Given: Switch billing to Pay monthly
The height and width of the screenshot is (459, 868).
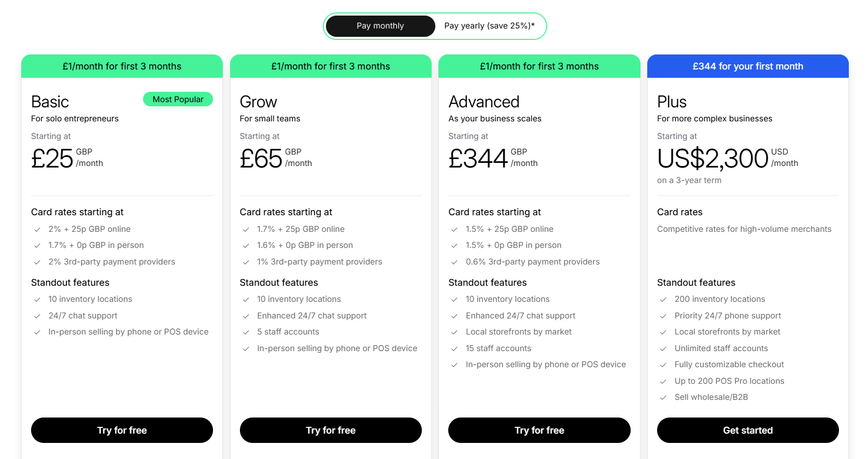Looking at the screenshot, I should tap(380, 26).
